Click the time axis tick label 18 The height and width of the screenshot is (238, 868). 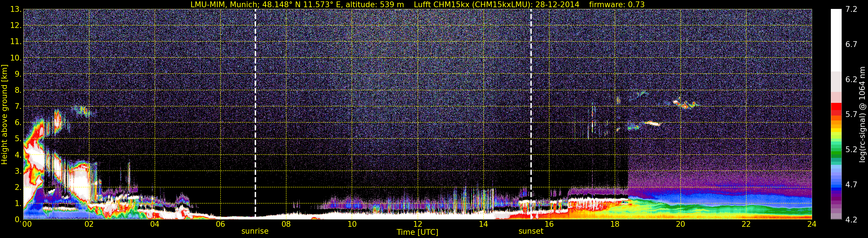coord(614,224)
